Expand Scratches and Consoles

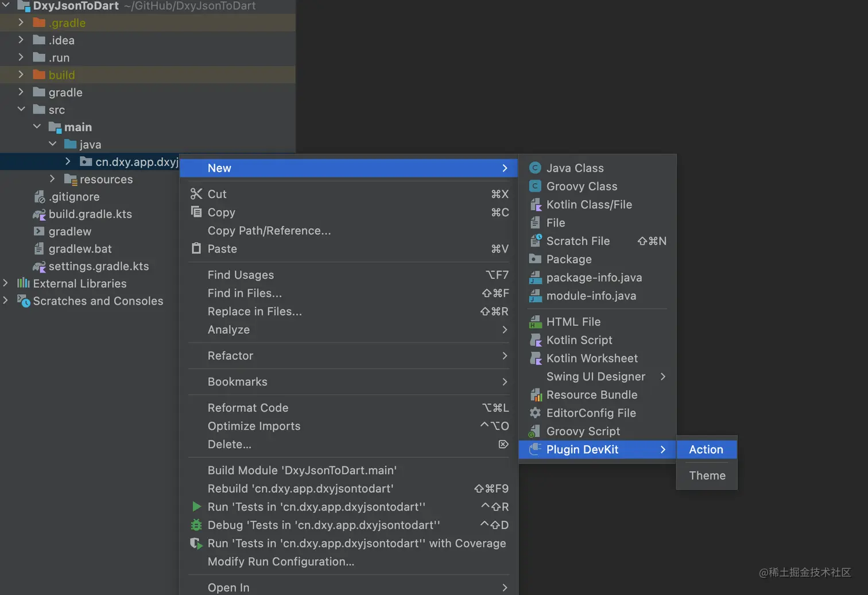pos(5,301)
